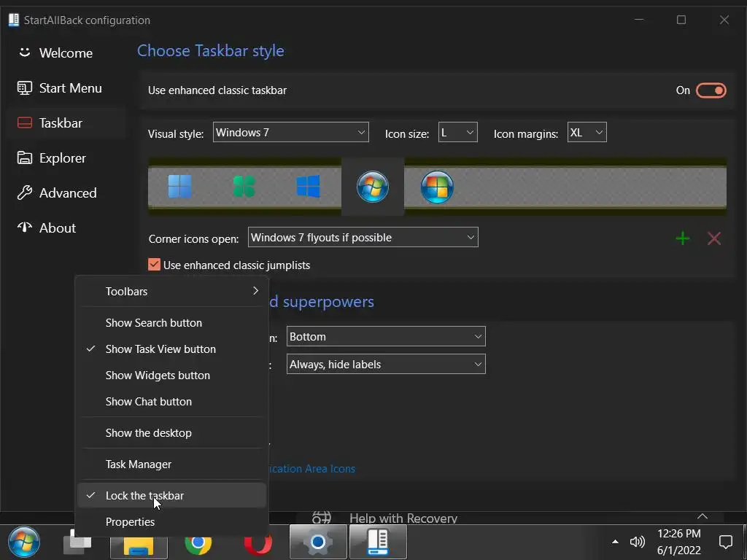Viewport: 747px width, 560px height.
Task: Open the Corner icons open dropdown
Action: (363, 237)
